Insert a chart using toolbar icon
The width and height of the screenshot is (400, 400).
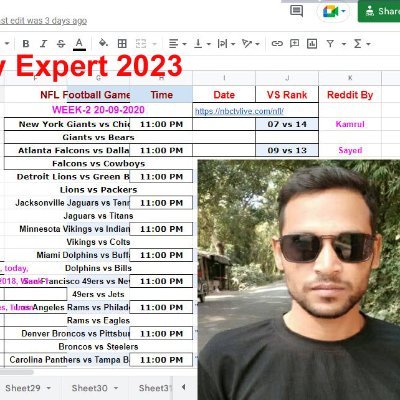[x=312, y=44]
